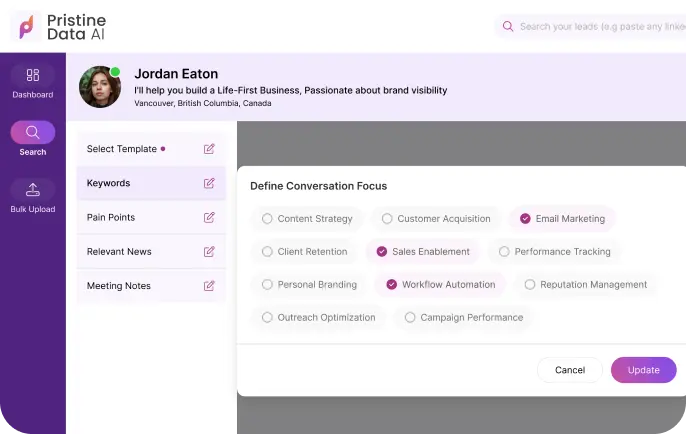Click the Cancel button
The height and width of the screenshot is (434, 686).
569,370
